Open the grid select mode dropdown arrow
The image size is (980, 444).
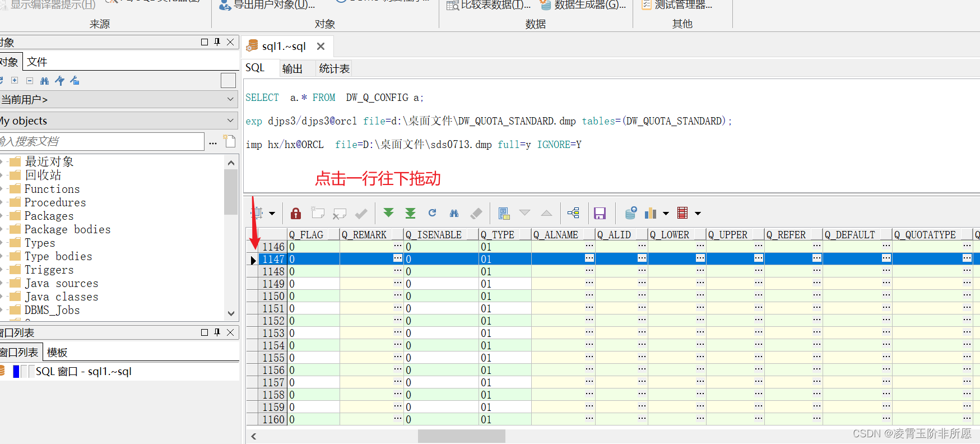point(272,214)
